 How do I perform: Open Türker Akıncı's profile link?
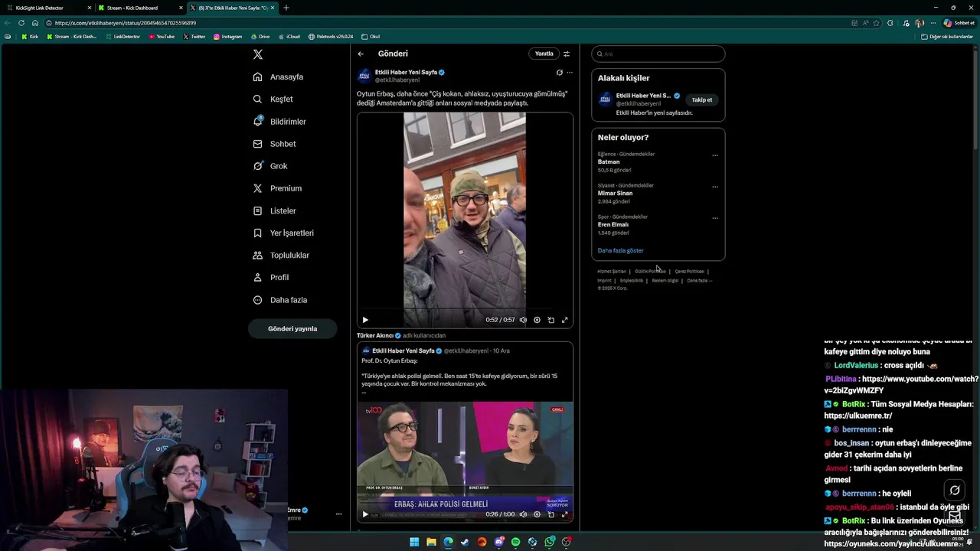pos(375,335)
